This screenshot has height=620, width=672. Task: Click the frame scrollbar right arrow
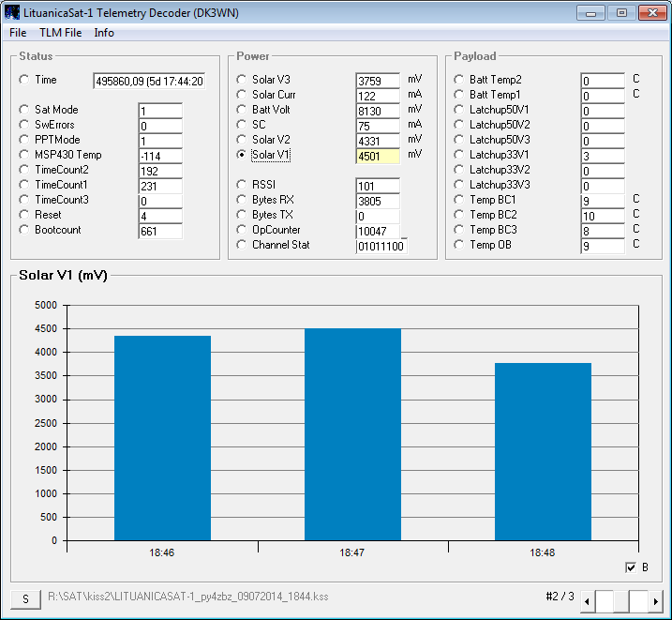(x=655, y=601)
